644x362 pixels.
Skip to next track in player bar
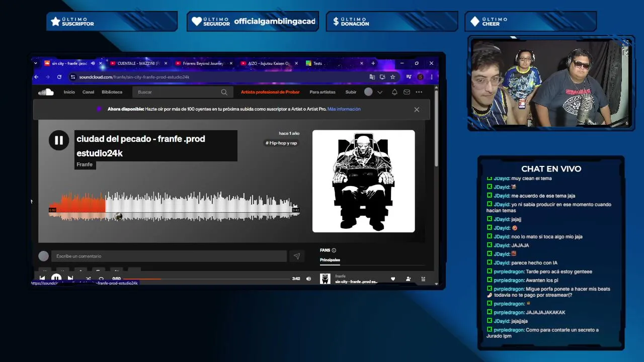[70, 279]
